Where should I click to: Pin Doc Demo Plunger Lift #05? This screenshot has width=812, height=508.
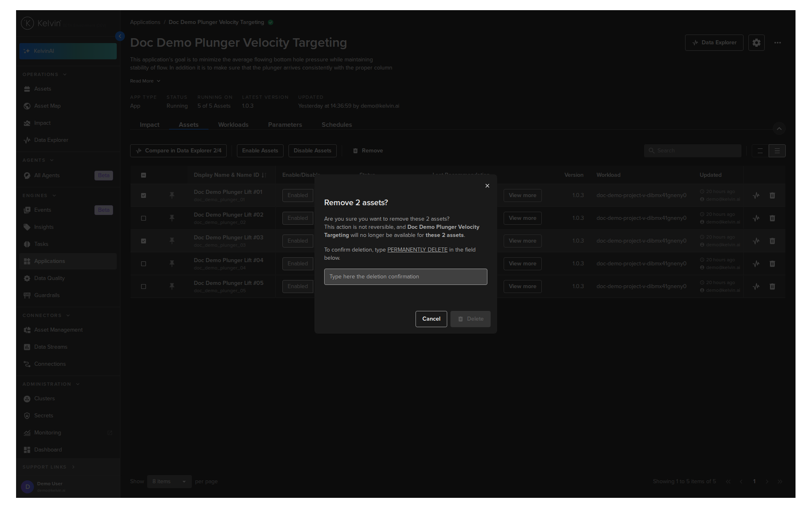pyautogui.click(x=172, y=287)
